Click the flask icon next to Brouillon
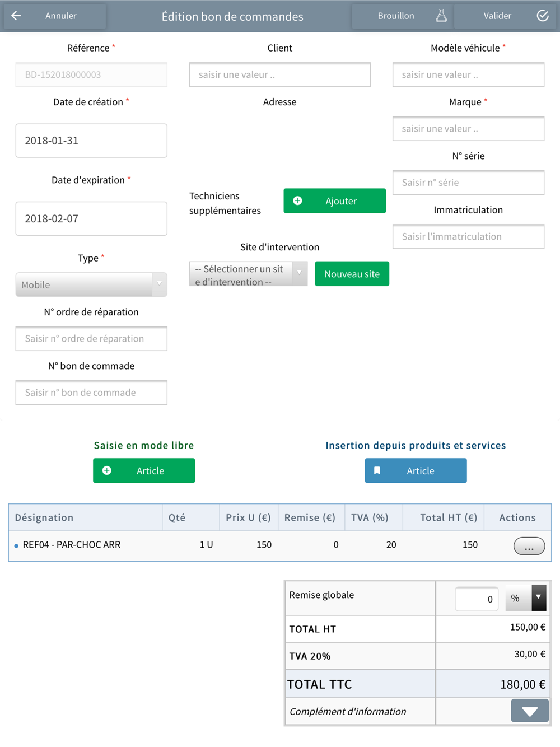The width and height of the screenshot is (560, 747). coord(441,16)
